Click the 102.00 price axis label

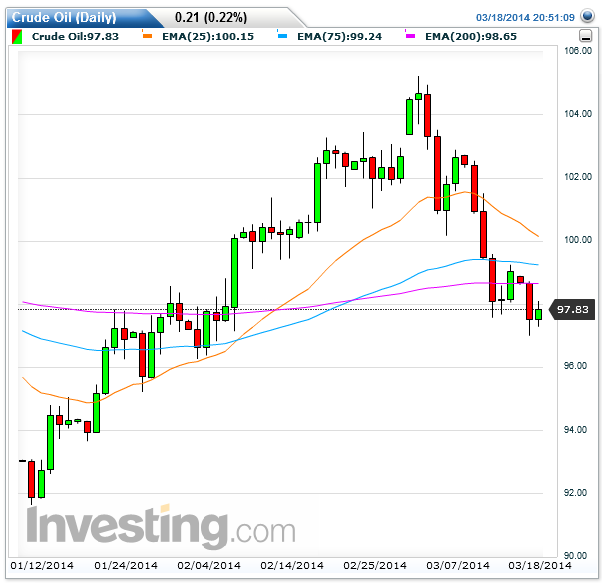tap(578, 177)
